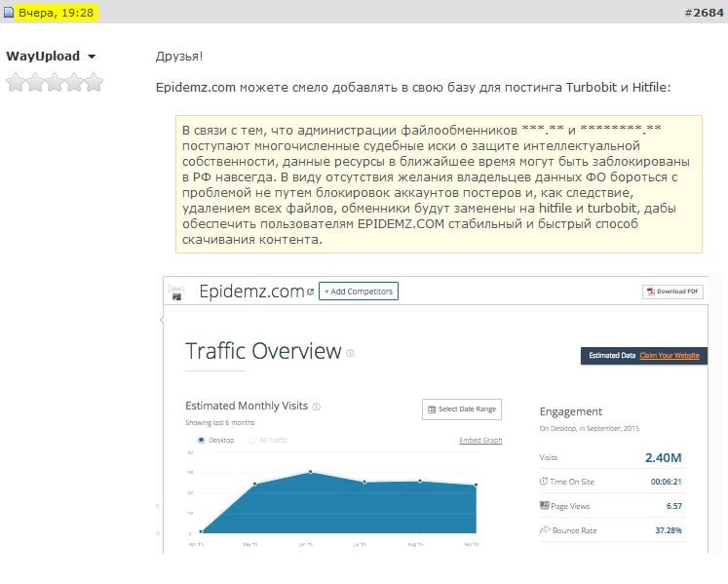Open the Select Date Range picker

(462, 409)
